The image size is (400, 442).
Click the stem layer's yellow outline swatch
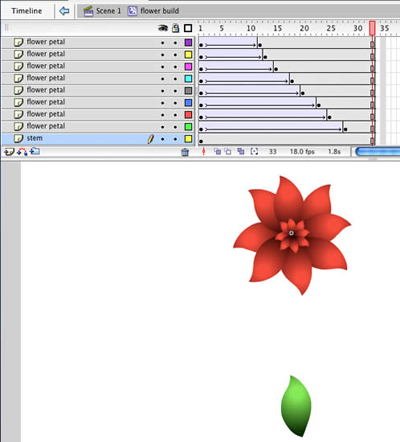[188, 139]
